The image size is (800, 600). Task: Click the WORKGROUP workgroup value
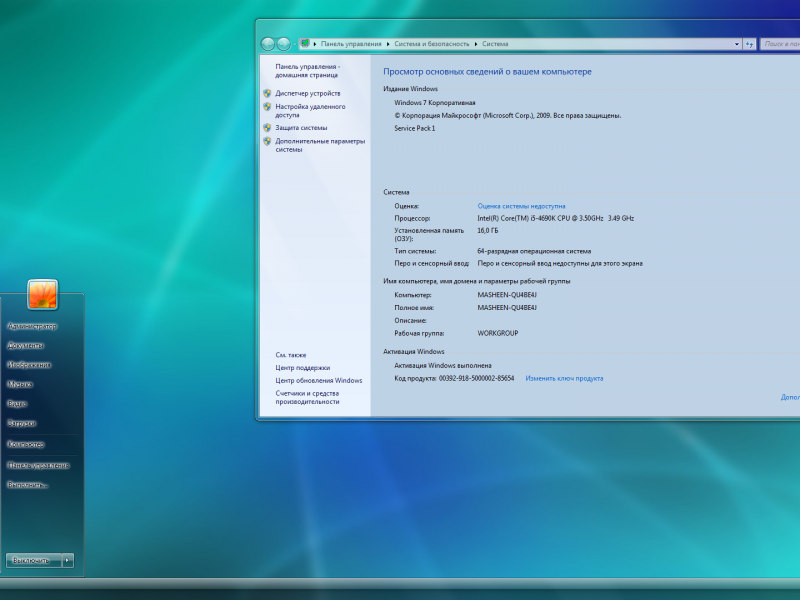click(498, 333)
